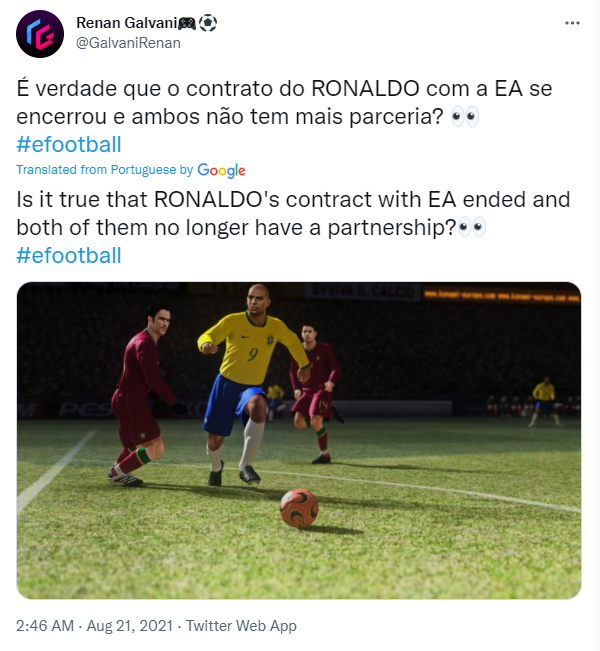Open #efootball hashtag under the Portuguese text
The image size is (600, 651).
click(x=69, y=144)
